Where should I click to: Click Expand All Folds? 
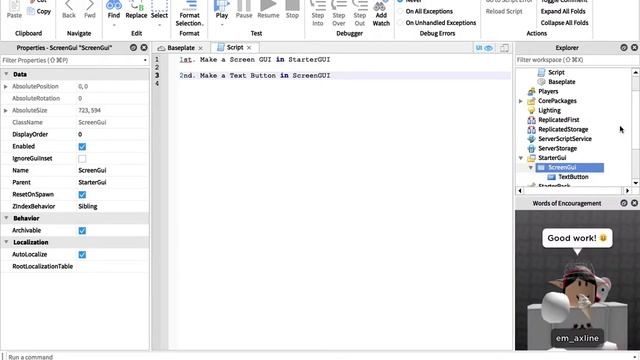point(563,11)
